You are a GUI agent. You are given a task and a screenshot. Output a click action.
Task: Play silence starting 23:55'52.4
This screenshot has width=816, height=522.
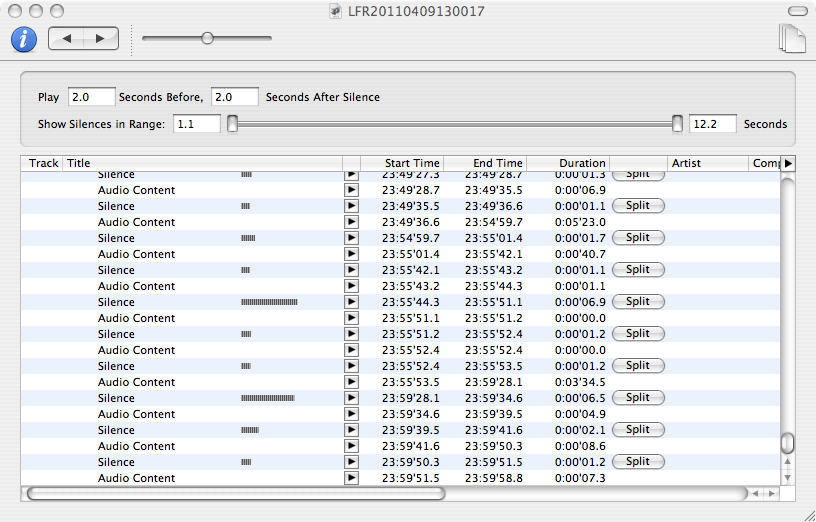tap(351, 366)
